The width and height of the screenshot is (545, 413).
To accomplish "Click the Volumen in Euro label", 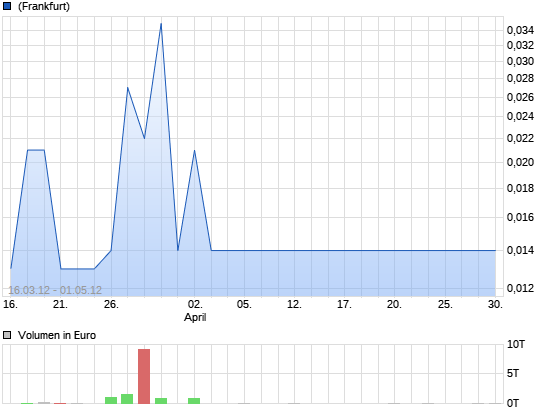I will 57,335.
